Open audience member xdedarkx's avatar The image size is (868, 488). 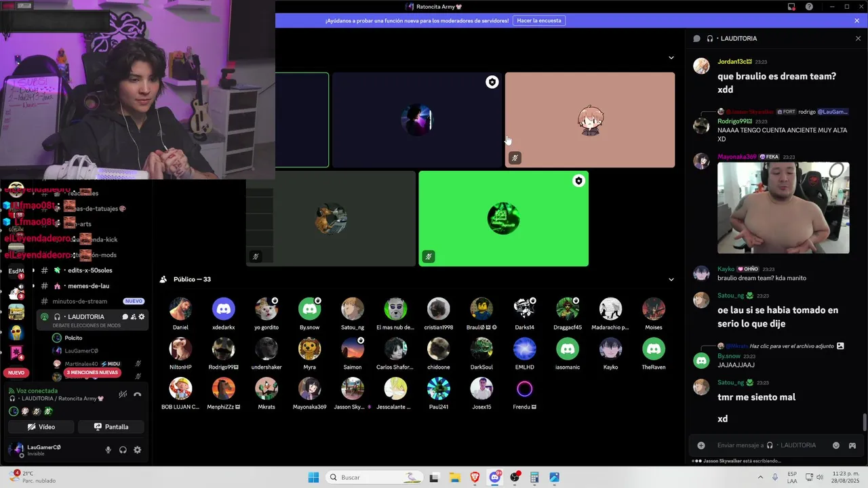point(223,309)
